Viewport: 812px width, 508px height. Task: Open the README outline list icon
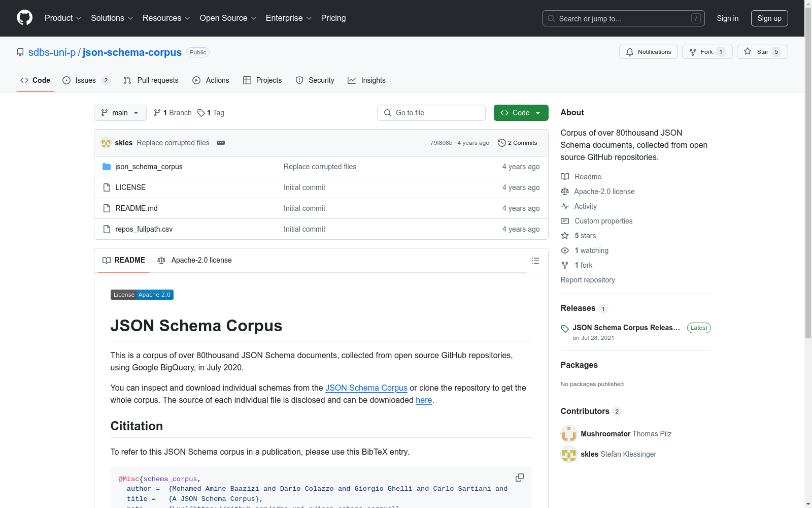tap(535, 261)
